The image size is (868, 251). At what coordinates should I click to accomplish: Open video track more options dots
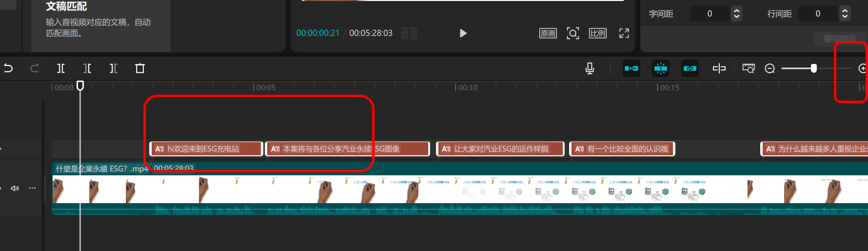(x=32, y=188)
